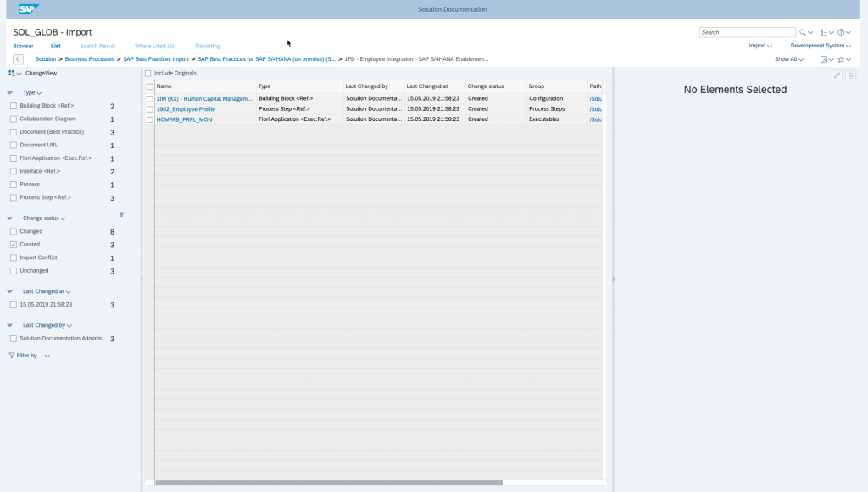The height and width of the screenshot is (492, 868).
Task: Click the back arrow in breadcrumb bar
Action: [19, 59]
